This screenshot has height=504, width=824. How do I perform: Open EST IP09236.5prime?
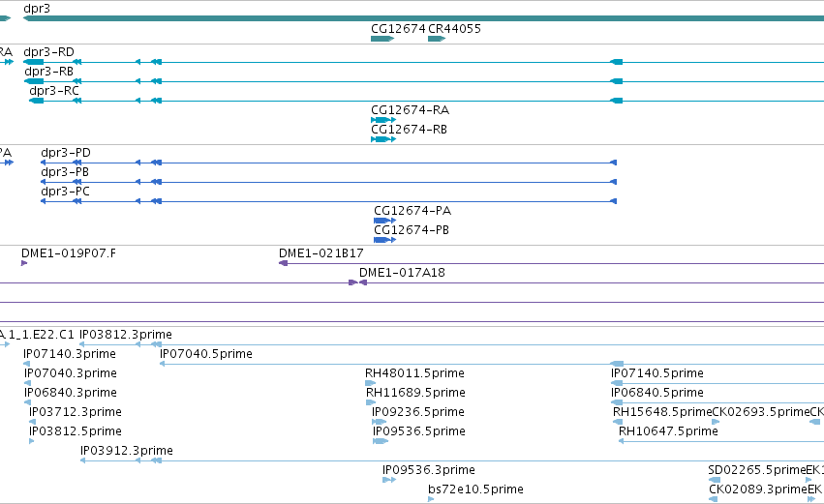point(418,412)
